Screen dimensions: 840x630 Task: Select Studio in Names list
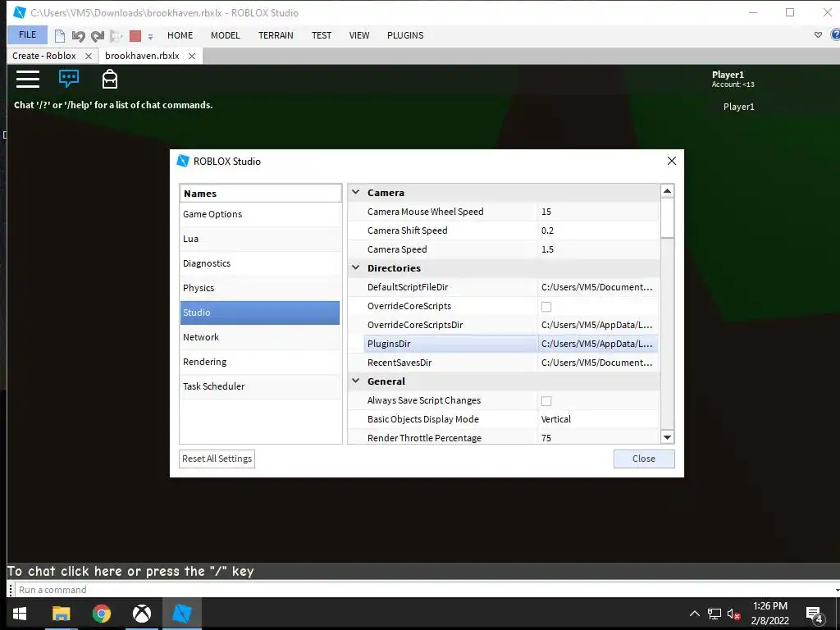click(260, 313)
